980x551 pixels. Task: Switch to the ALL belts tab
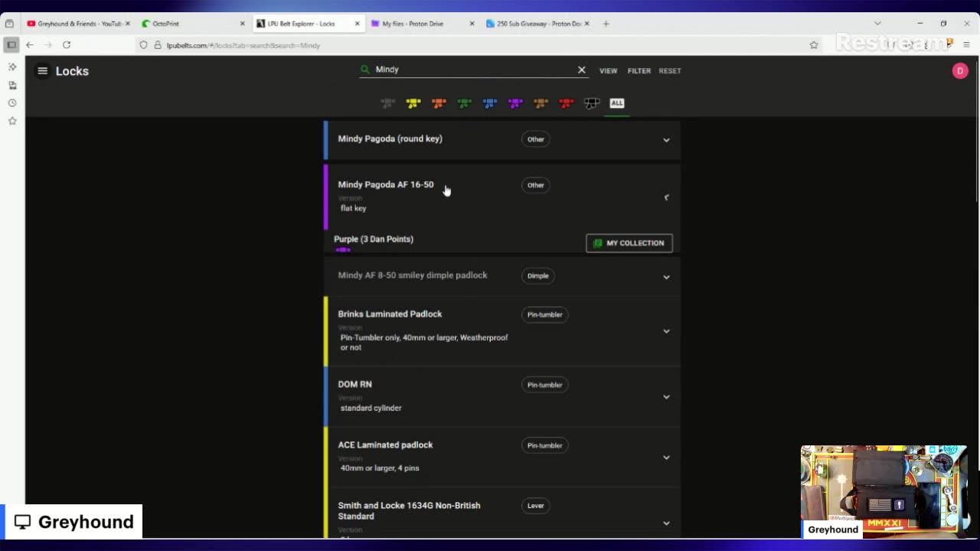pos(616,103)
